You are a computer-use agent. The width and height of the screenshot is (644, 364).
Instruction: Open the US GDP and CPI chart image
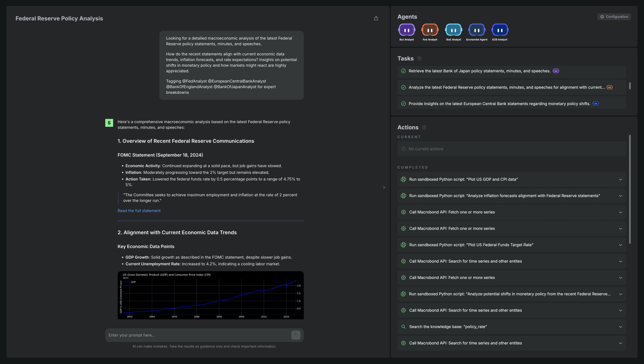pos(211,295)
